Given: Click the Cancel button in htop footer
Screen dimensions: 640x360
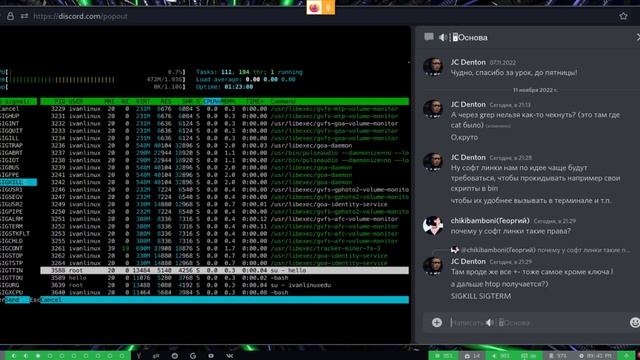Looking at the screenshot, I should coord(51,300).
